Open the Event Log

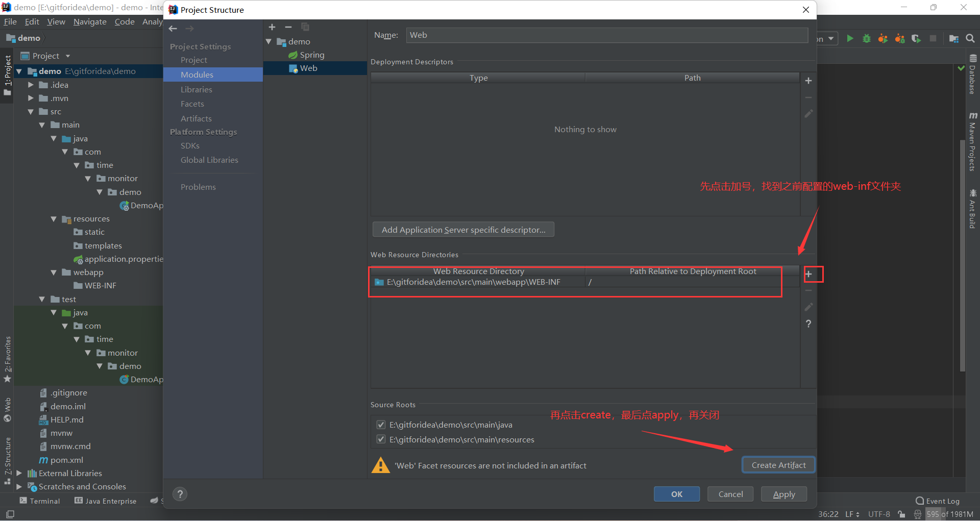click(x=938, y=501)
